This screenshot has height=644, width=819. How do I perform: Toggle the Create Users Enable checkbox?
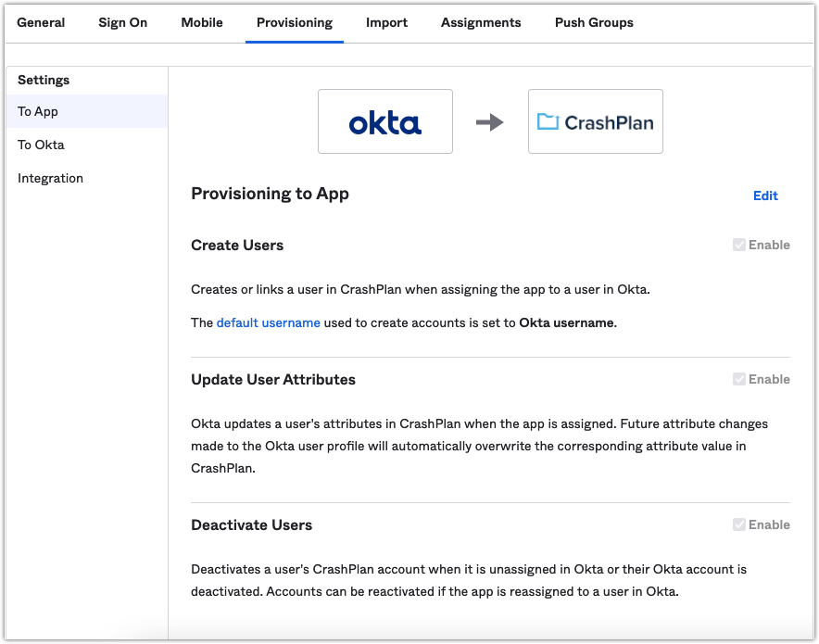click(738, 245)
